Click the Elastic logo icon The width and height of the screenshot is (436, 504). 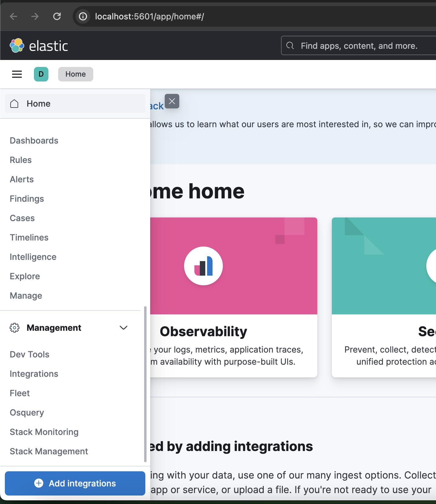click(x=17, y=45)
